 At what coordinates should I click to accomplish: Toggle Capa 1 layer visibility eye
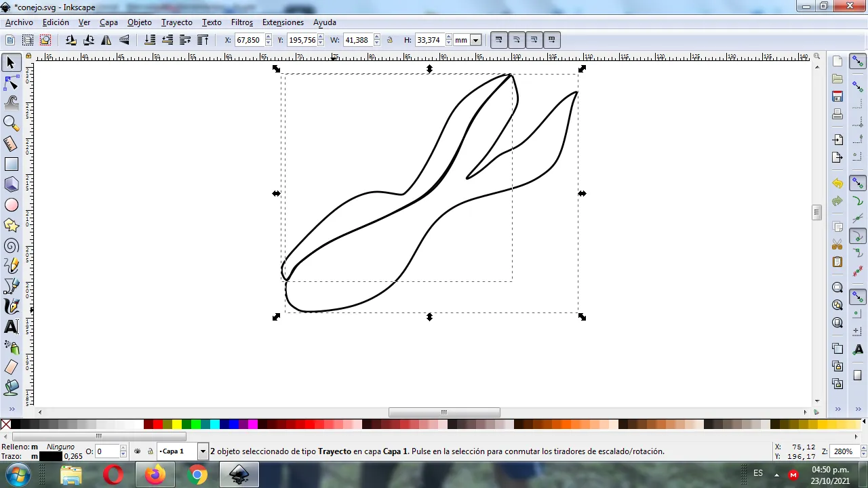(138, 451)
